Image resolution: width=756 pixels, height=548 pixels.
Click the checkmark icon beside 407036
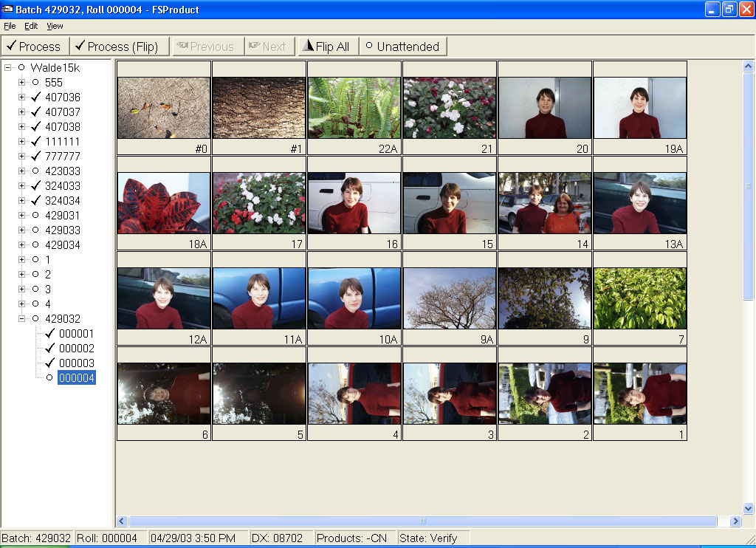pos(35,97)
